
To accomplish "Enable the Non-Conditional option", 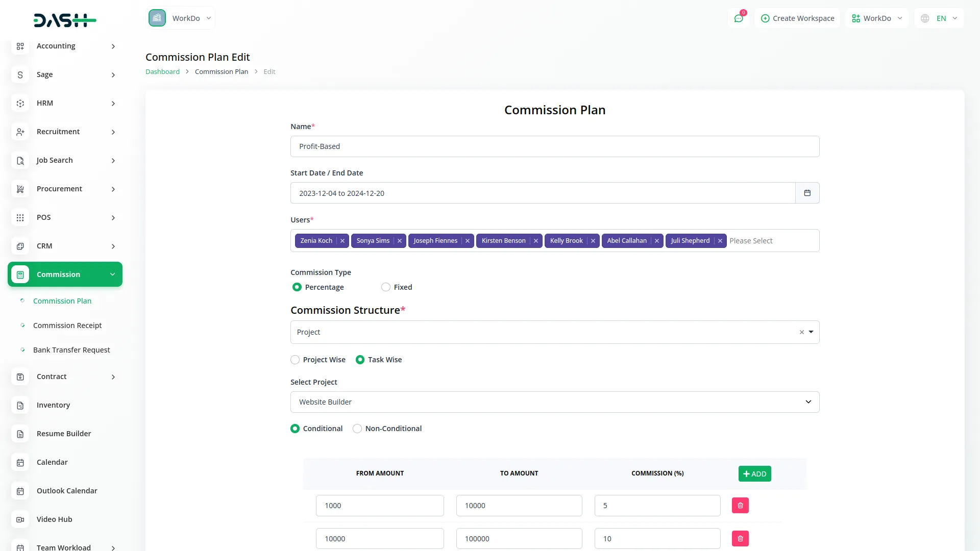I will [357, 429].
